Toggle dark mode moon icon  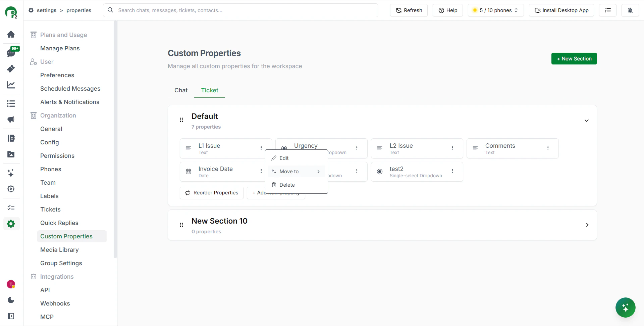[11, 300]
